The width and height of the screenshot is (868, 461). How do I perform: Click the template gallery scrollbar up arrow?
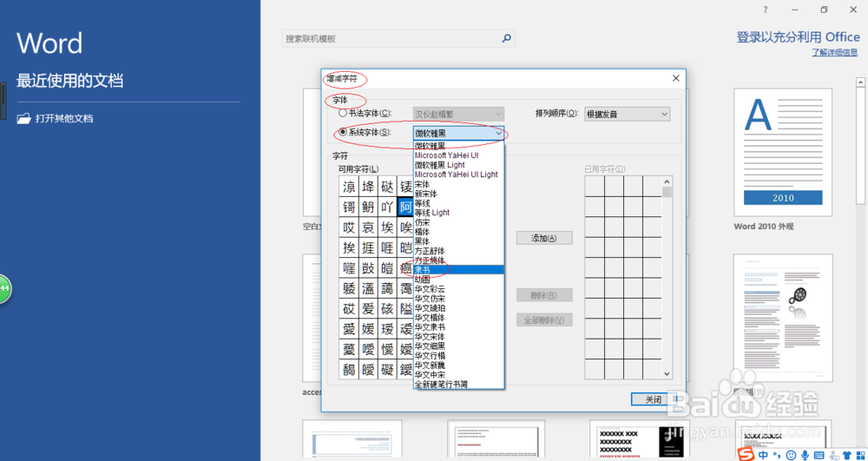(861, 82)
